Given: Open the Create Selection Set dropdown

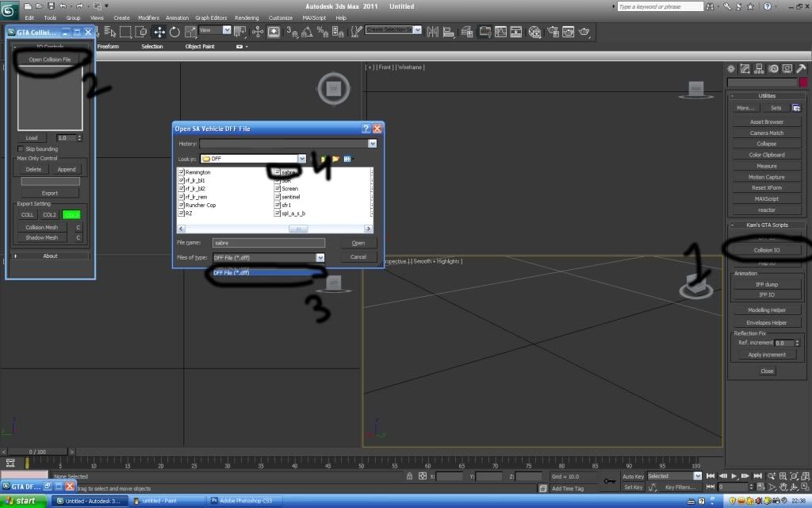Looking at the screenshot, I should pos(417,30).
